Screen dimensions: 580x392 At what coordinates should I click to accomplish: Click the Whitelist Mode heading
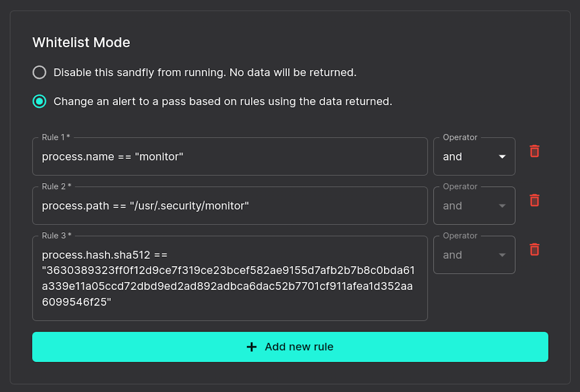point(81,42)
